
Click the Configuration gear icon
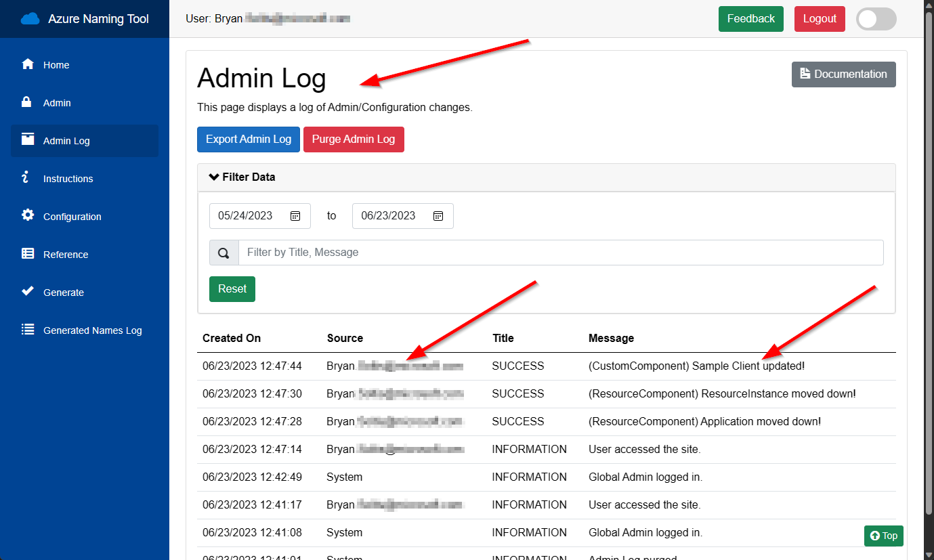click(x=28, y=215)
